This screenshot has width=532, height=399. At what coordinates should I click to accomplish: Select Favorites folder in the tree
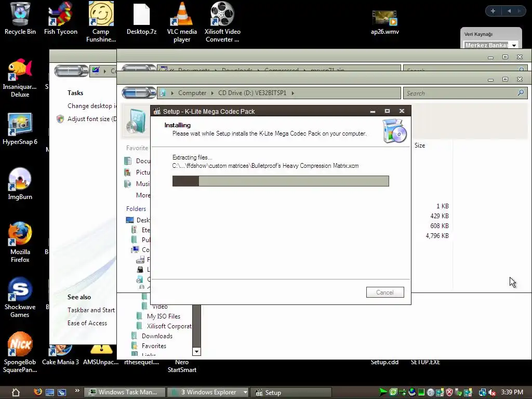[x=154, y=345]
